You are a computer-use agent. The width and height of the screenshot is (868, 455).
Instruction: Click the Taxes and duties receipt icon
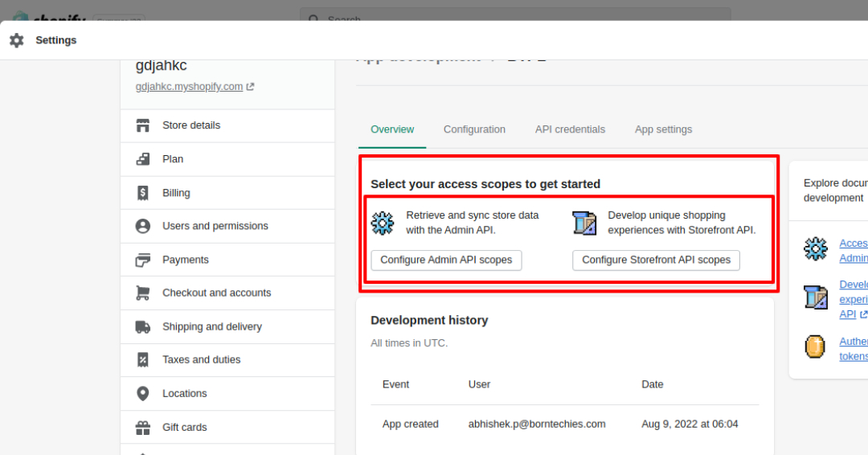(x=143, y=360)
